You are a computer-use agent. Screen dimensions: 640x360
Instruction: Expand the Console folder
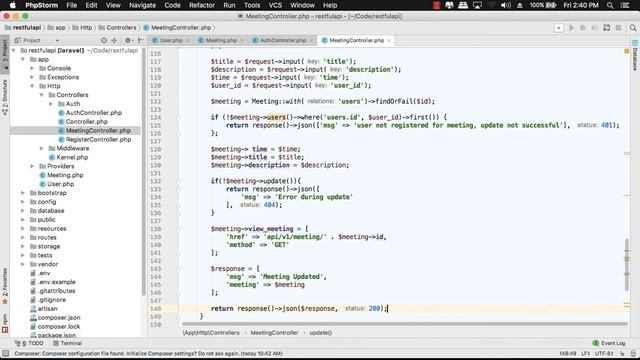point(32,69)
